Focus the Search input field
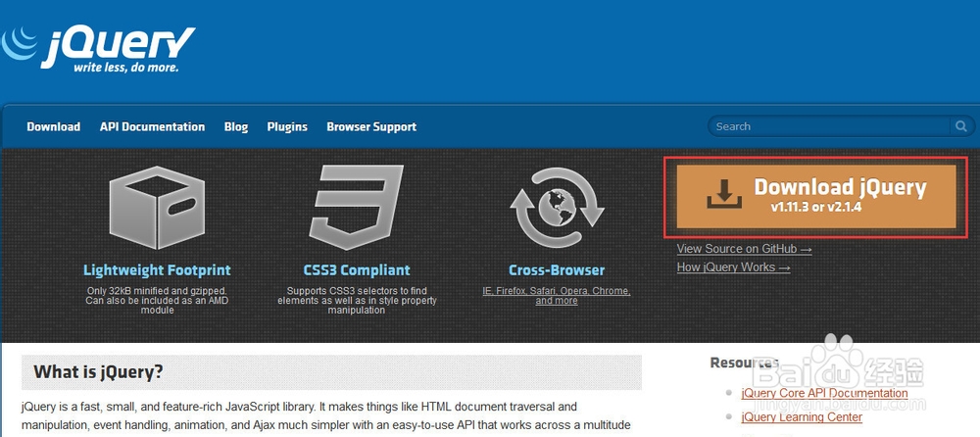Viewport: 980px width, 437px height. pos(829,126)
